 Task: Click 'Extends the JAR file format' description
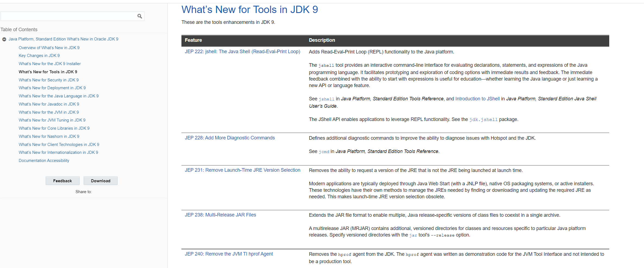tap(435, 215)
